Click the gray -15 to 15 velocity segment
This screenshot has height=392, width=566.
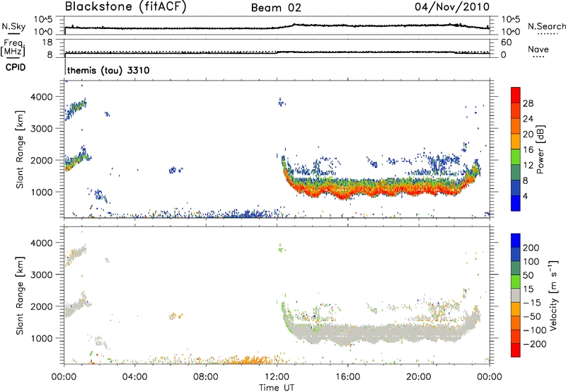pos(516,295)
